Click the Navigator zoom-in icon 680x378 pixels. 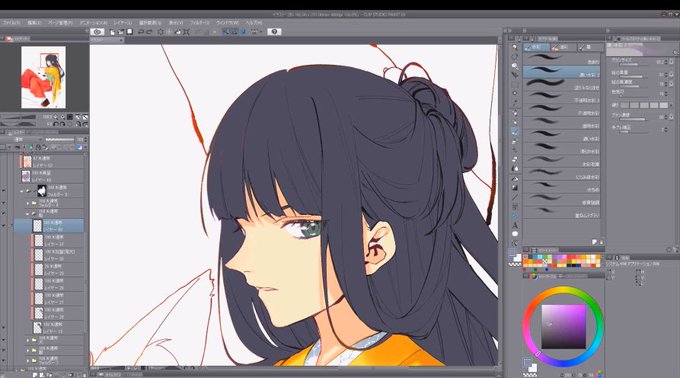coord(63,117)
